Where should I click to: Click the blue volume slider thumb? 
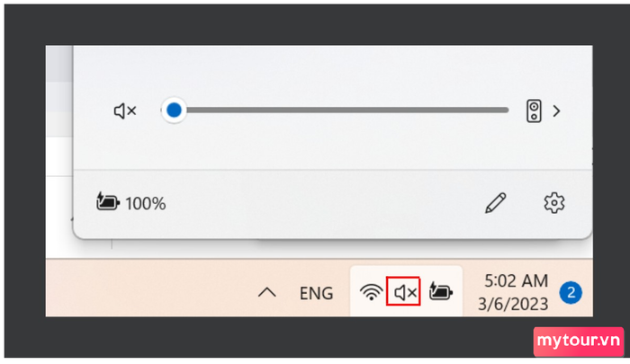pyautogui.click(x=174, y=110)
